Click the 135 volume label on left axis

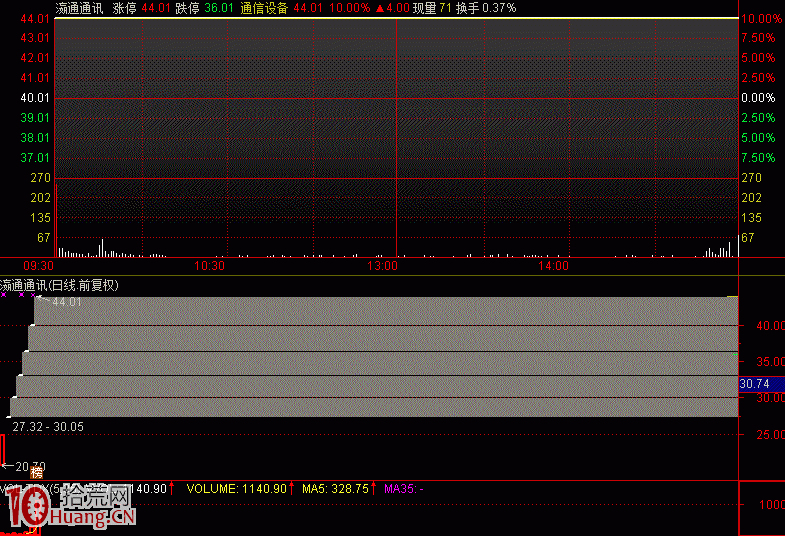41,218
